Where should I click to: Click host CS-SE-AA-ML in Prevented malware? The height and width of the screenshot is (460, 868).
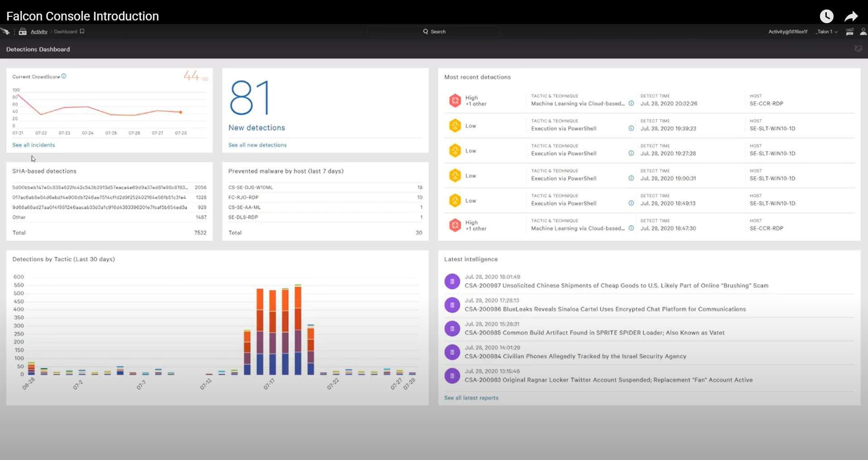(244, 207)
